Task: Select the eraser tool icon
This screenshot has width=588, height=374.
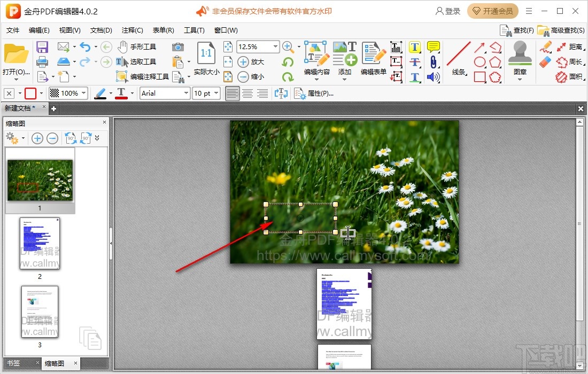Action: tap(546, 62)
